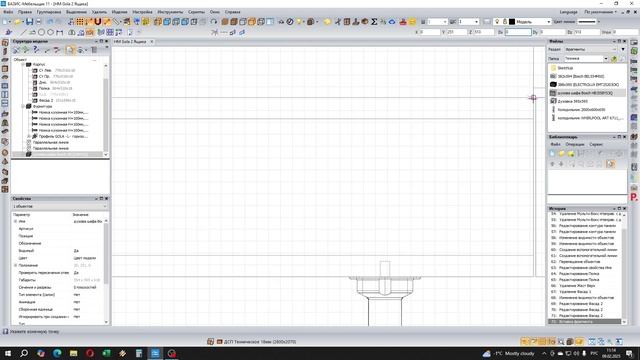Click the topmost icon in the left sidebar
The image size is (640, 360).
(5, 42)
